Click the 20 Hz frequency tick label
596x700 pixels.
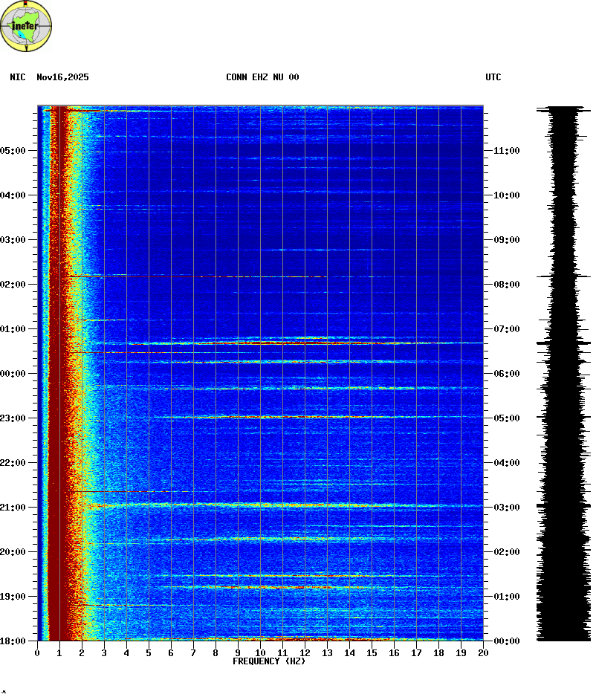(x=483, y=653)
